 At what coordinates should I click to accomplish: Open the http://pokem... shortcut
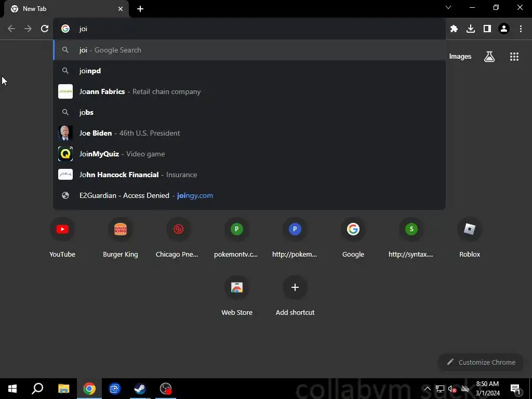[295, 238]
